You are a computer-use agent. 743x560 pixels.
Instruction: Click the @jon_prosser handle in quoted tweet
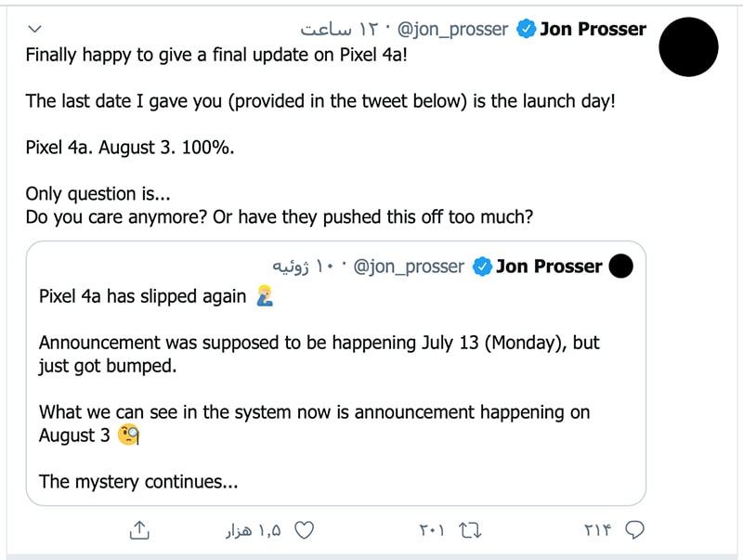[x=410, y=267]
